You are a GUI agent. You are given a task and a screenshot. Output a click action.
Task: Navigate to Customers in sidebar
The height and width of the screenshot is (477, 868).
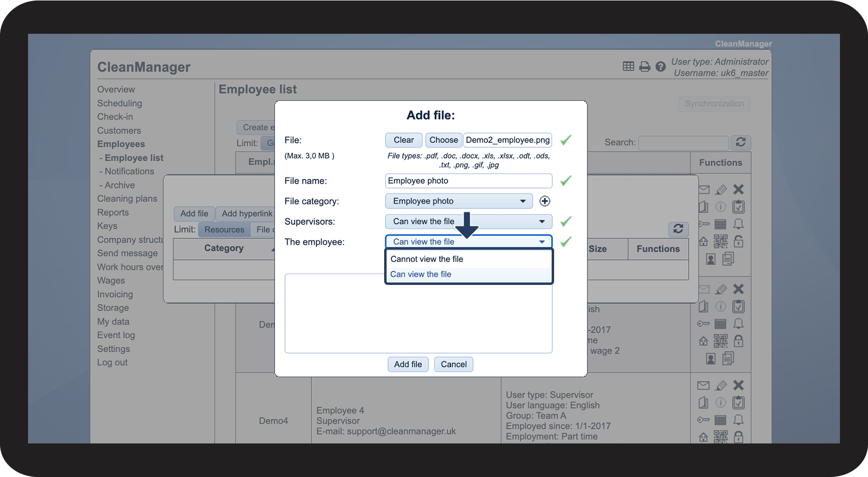[x=119, y=131]
